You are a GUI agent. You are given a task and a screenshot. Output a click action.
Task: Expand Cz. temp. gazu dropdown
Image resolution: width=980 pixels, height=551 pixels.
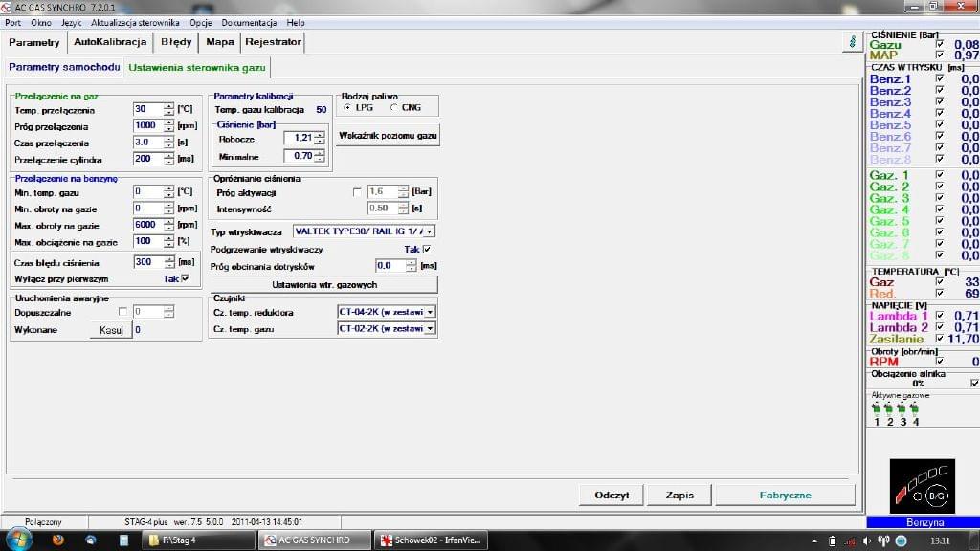coord(431,328)
